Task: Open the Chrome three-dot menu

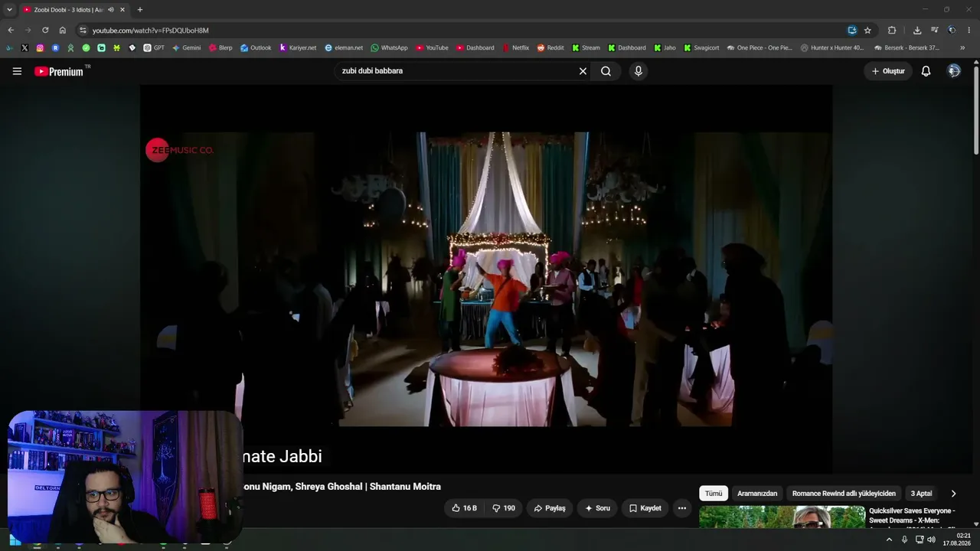Action: 969,31
